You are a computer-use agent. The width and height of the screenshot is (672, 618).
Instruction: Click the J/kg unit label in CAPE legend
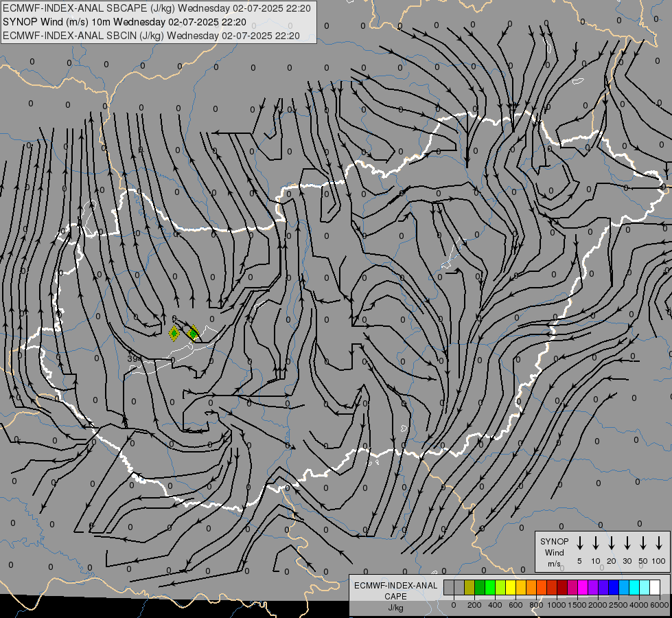pyautogui.click(x=395, y=608)
